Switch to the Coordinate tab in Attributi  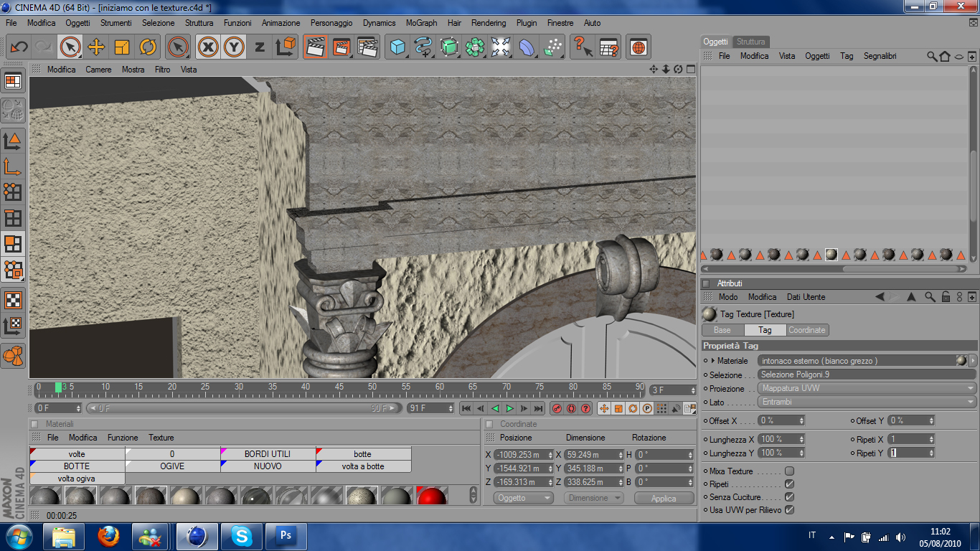point(807,330)
